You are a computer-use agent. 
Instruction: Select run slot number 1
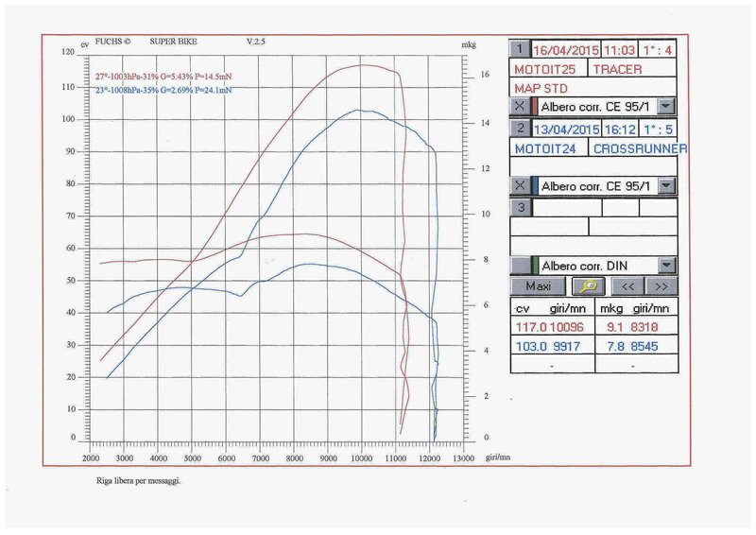[x=520, y=49]
